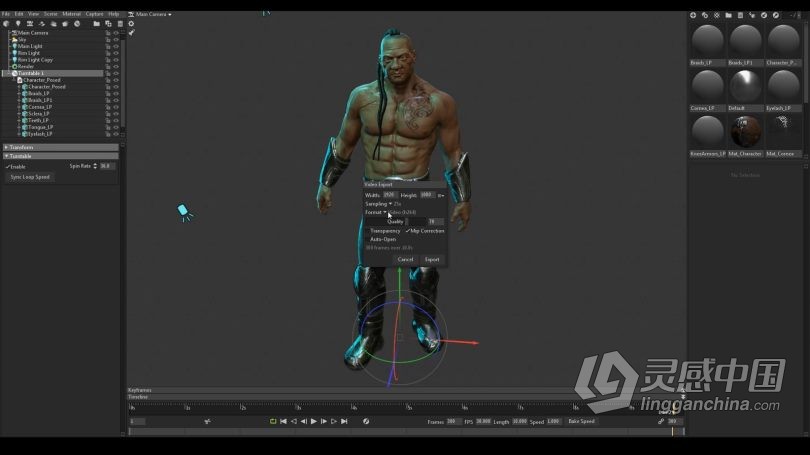
Task: Open the Material menu
Action: pyautogui.click(x=71, y=14)
